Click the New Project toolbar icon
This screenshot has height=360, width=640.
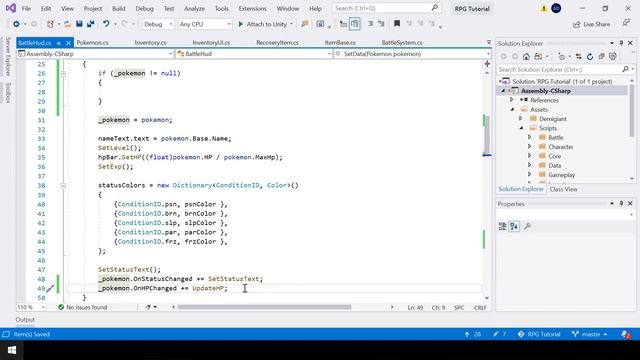point(50,24)
